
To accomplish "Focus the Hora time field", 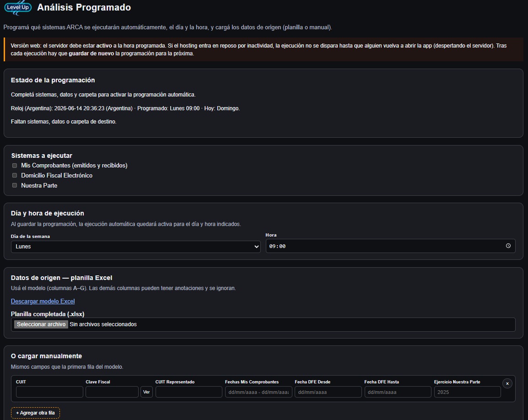I will (390, 246).
